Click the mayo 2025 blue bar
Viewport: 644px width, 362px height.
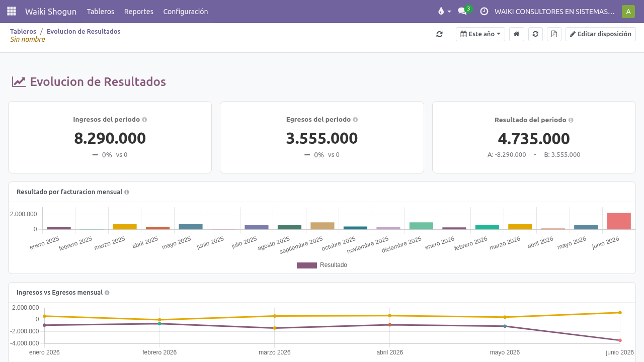pos(191,227)
